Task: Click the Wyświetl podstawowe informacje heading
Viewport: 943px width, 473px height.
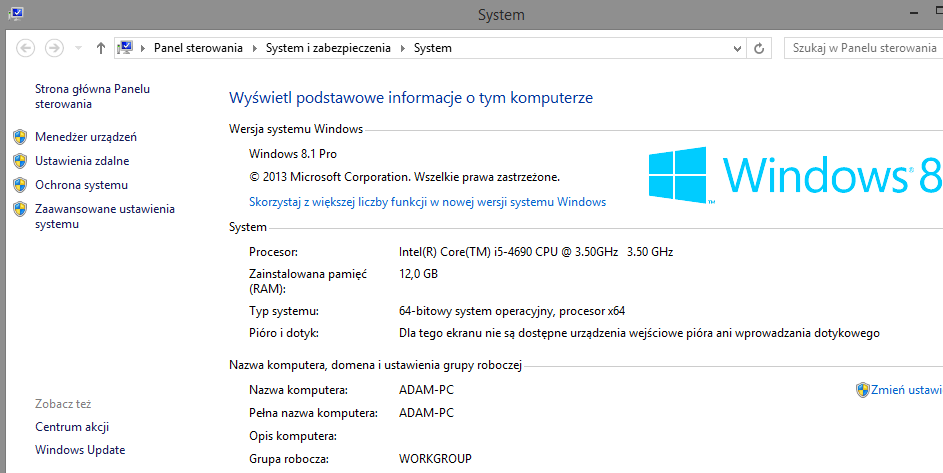Action: click(411, 98)
